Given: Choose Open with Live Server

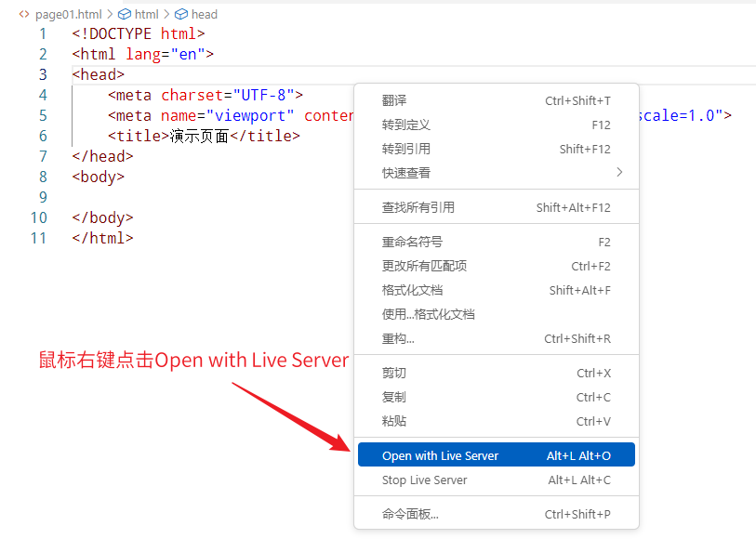Looking at the screenshot, I should (x=440, y=455).
